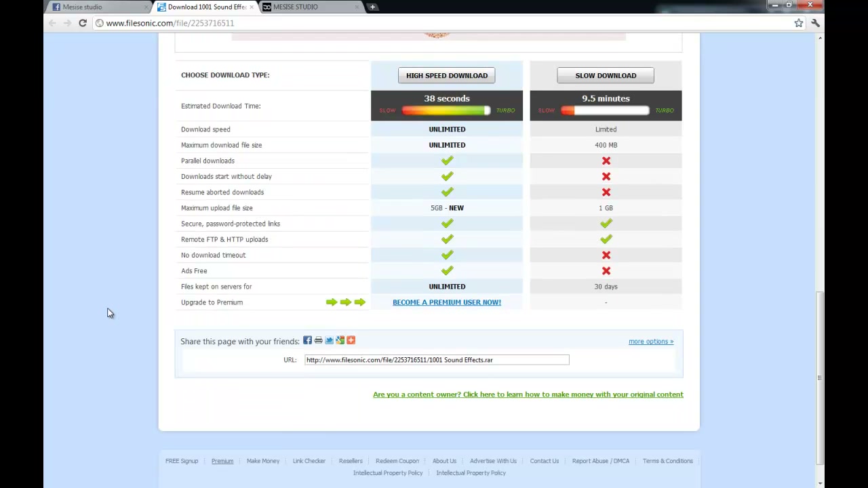Viewport: 868px width, 488px height.
Task: Reload the page with refresh icon
Action: 83,23
